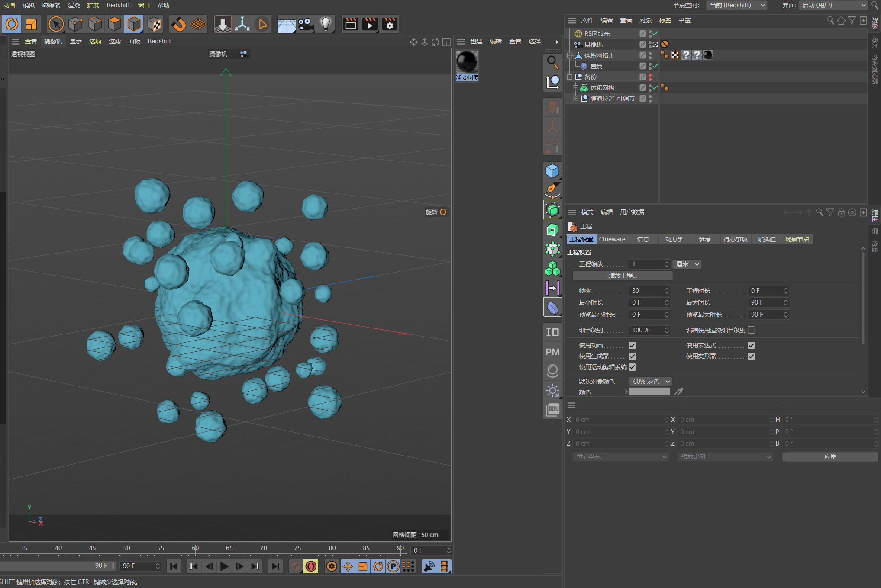
Task: Enable 编辑使用渲染细节级别 checkbox
Action: tap(751, 330)
